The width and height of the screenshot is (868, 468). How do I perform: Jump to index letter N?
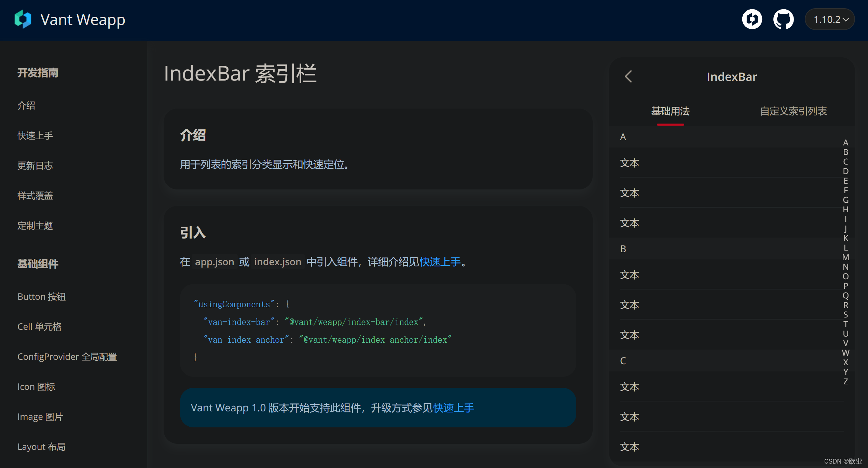(845, 267)
